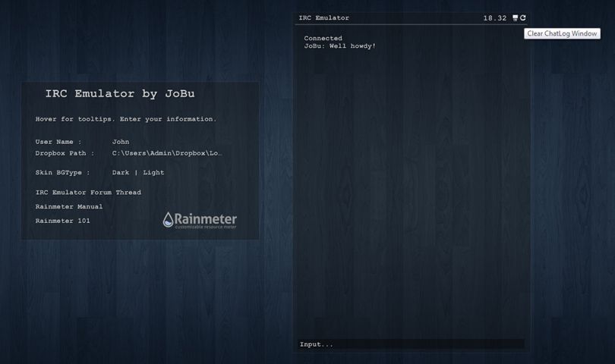Viewport: 615px width, 364px height.
Task: Open the Rainmeter Manual link
Action: coord(69,207)
